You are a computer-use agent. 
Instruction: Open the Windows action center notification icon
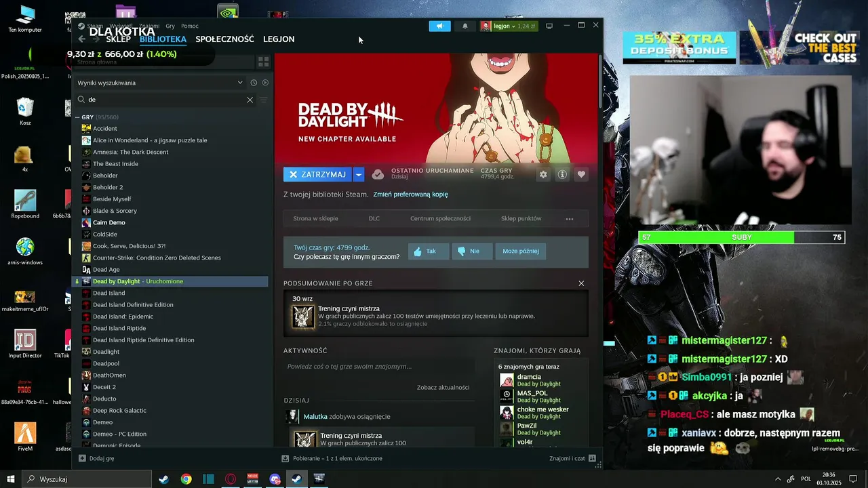(x=853, y=479)
